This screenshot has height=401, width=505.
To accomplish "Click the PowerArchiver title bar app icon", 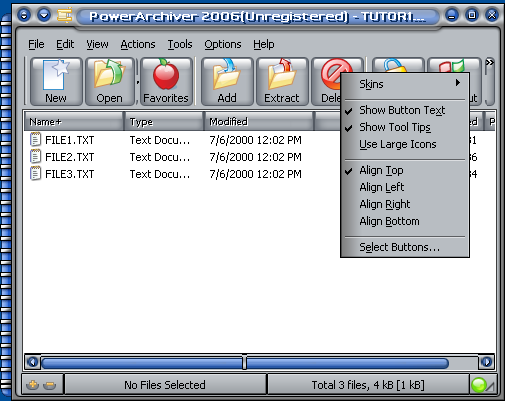I will (64, 15).
